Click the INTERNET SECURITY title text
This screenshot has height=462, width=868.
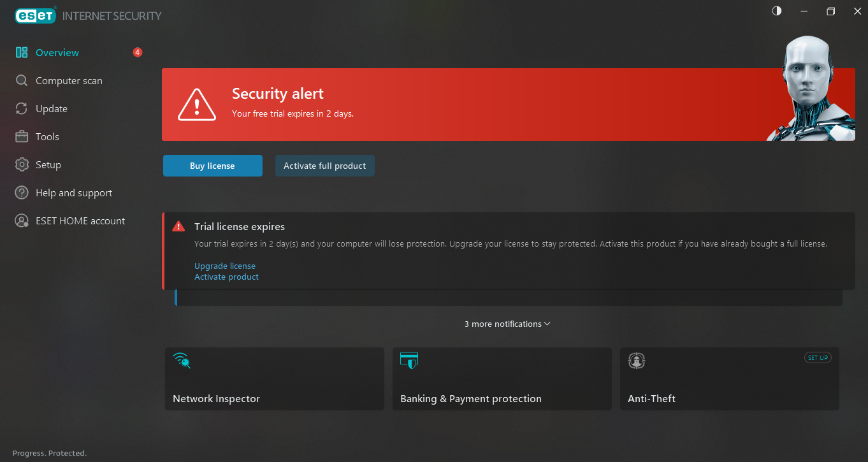coord(112,16)
